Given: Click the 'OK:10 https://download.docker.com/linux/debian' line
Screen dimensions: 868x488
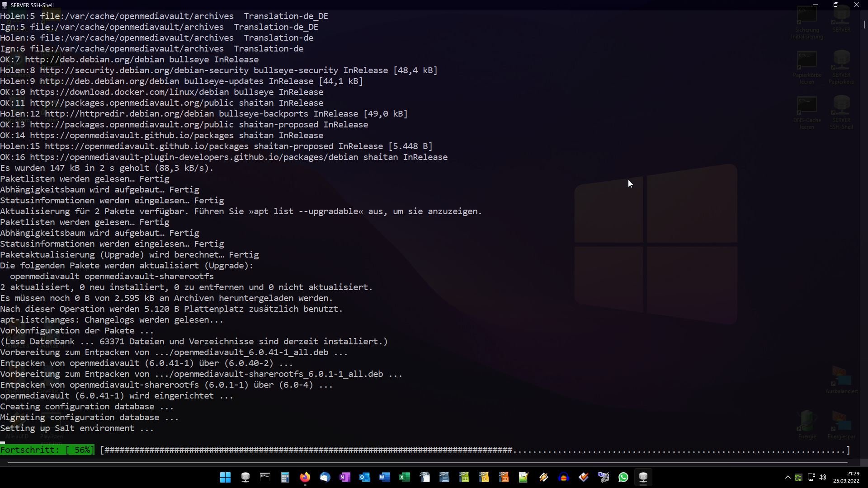Looking at the screenshot, I should pyautogui.click(x=162, y=92).
